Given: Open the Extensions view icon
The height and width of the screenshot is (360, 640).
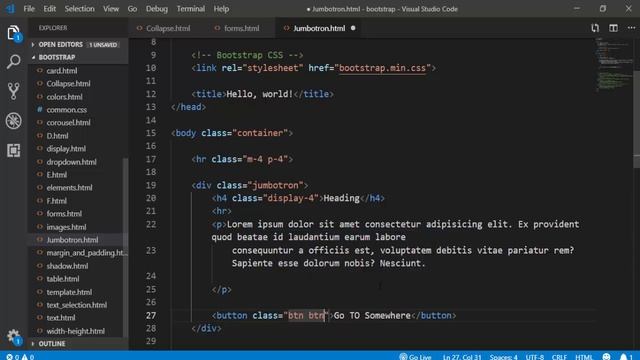Looking at the screenshot, I should (13, 150).
